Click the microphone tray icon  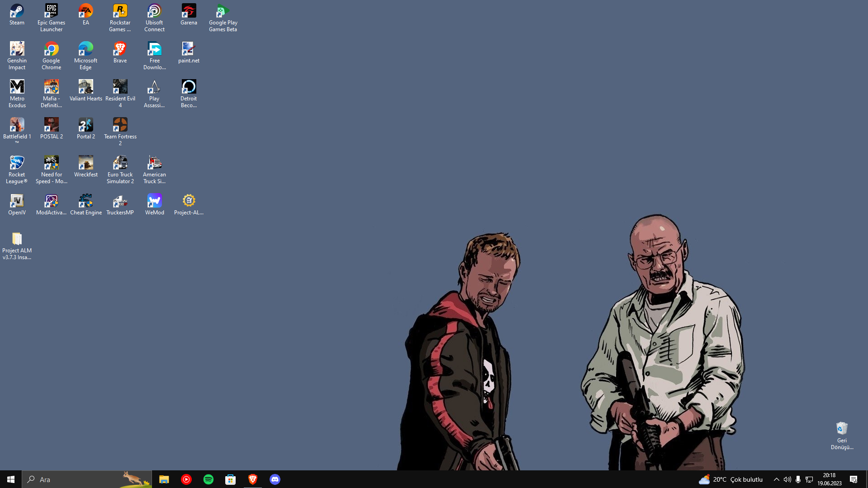point(798,479)
